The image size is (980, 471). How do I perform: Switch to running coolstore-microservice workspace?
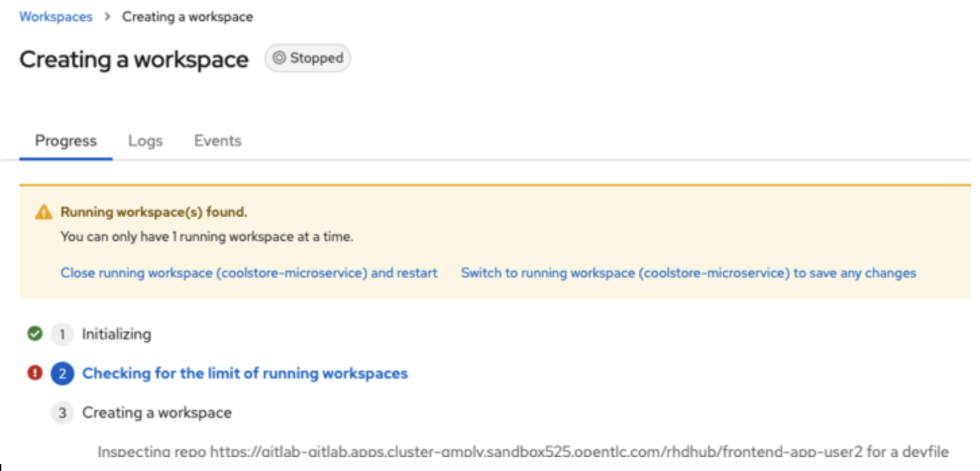tap(688, 273)
